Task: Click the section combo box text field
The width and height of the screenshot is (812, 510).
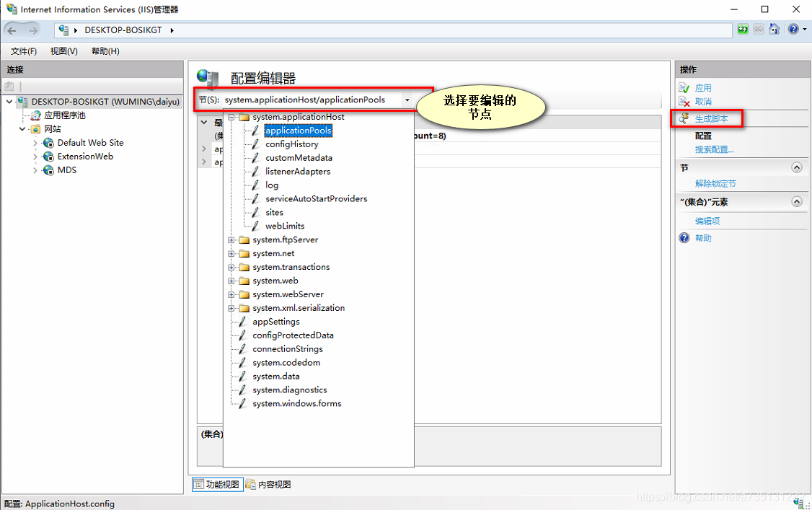Action: coord(312,100)
